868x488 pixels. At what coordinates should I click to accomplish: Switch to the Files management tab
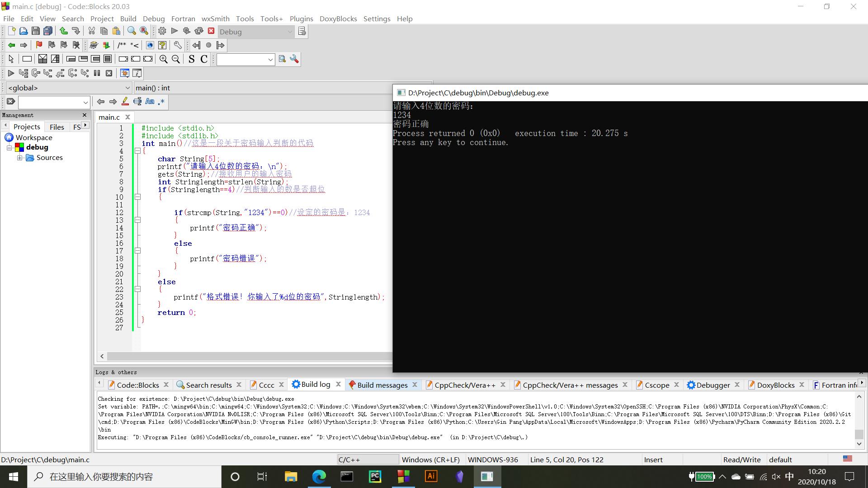coord(57,127)
